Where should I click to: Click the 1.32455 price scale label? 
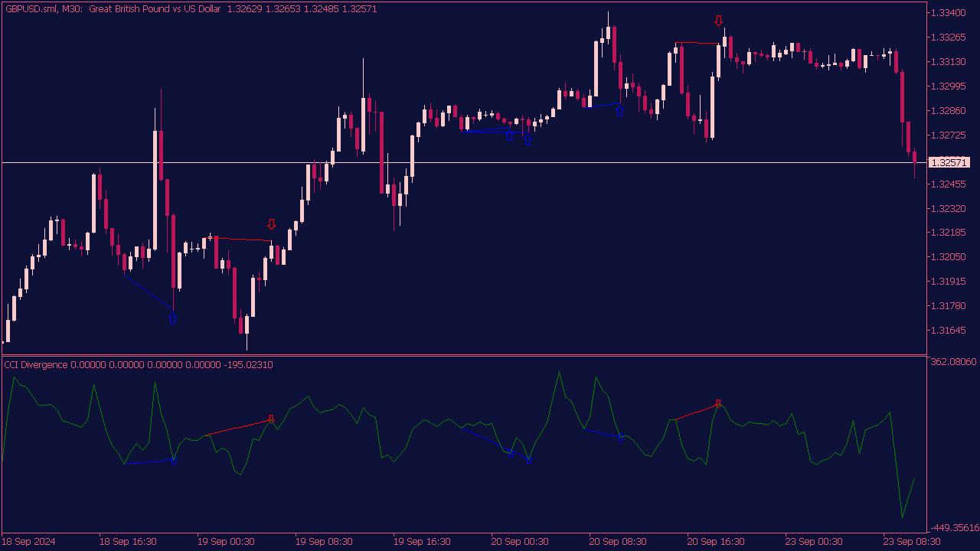pyautogui.click(x=949, y=184)
